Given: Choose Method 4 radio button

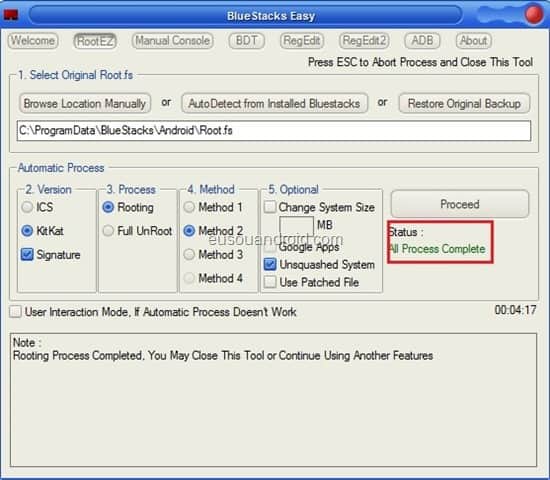Looking at the screenshot, I should coord(189,278).
